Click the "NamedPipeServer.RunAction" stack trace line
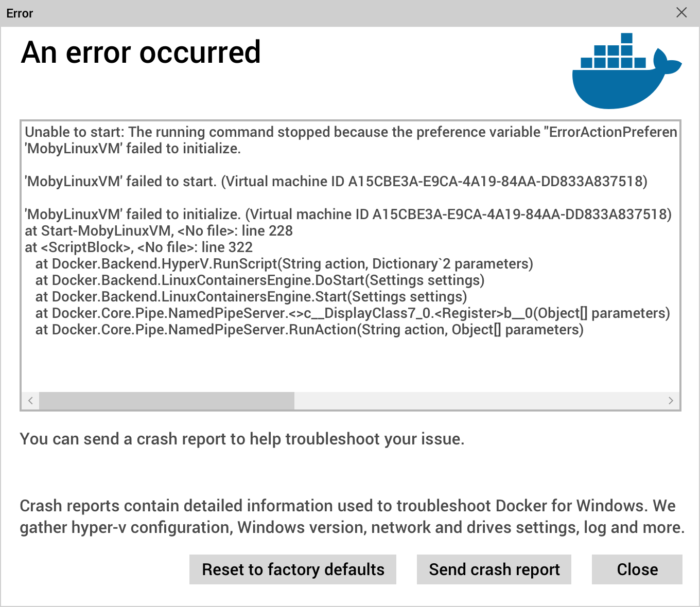The image size is (700, 607). (309, 330)
